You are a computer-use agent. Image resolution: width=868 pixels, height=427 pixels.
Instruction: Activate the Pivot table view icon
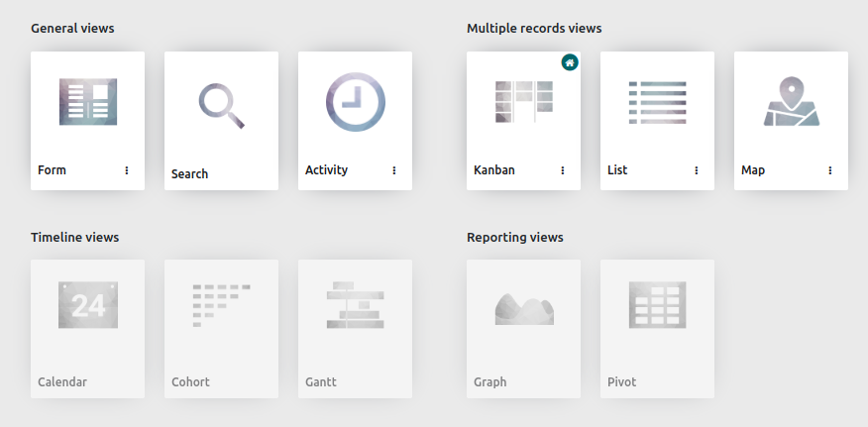658,304
